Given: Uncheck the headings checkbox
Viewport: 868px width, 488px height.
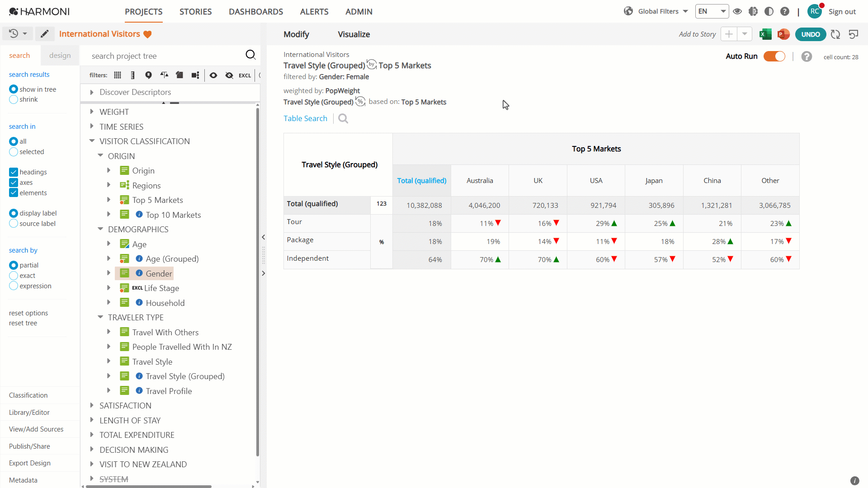Looking at the screenshot, I should click(x=14, y=172).
